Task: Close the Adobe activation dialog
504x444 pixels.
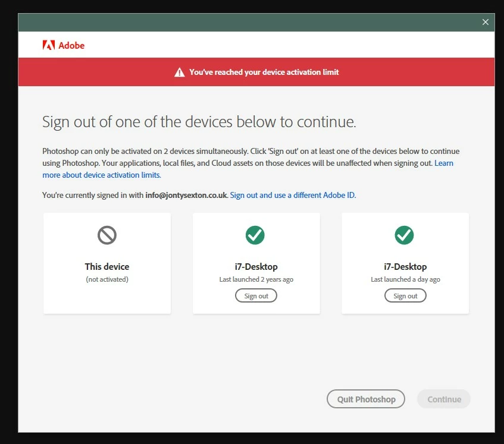Action: point(486,22)
